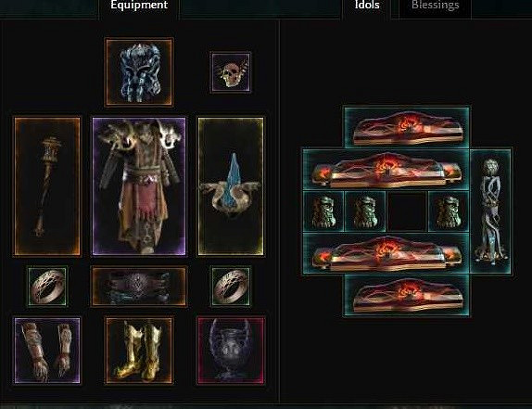Select the horned relic slot
532x409 pixels.
[231, 351]
